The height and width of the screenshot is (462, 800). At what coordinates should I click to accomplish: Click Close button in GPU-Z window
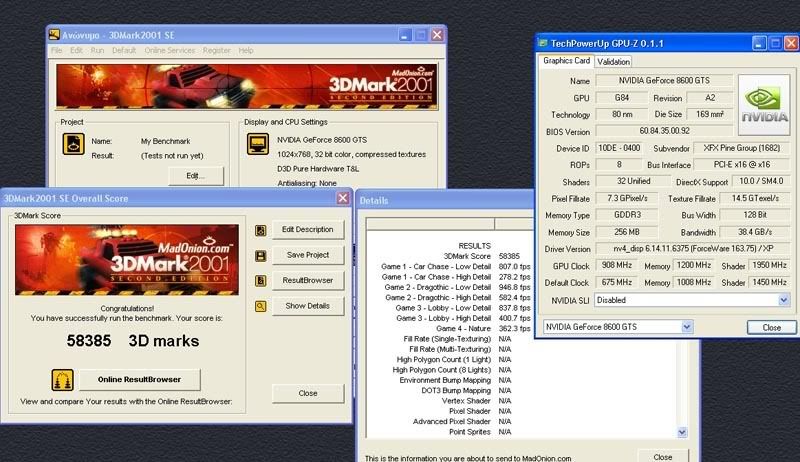pos(771,327)
